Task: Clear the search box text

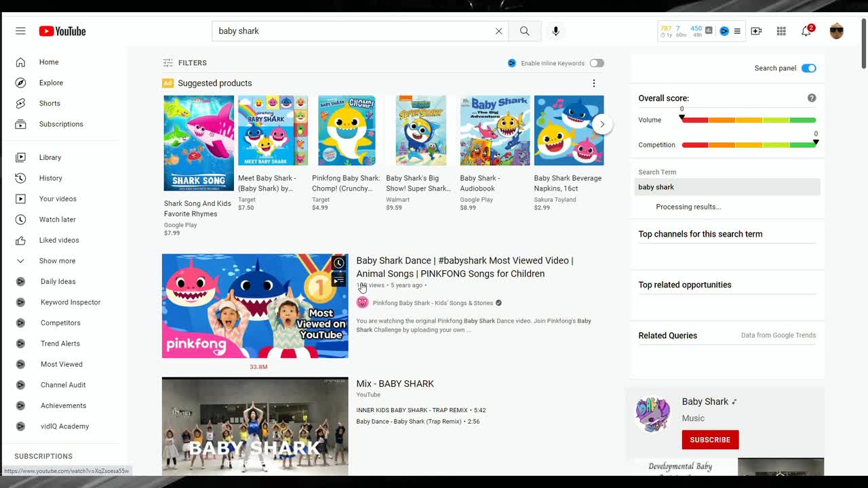Action: (x=499, y=31)
